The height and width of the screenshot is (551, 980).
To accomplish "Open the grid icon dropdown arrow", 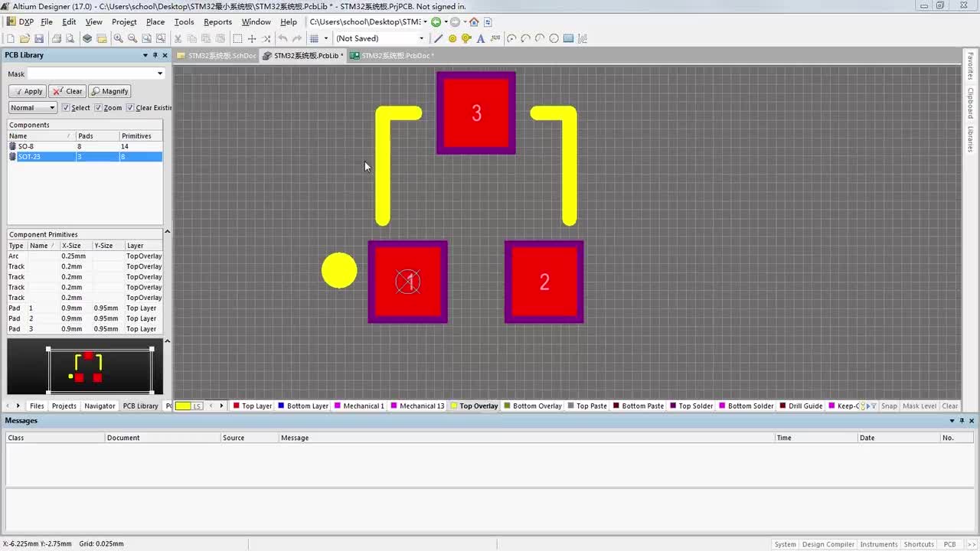I will point(325,38).
